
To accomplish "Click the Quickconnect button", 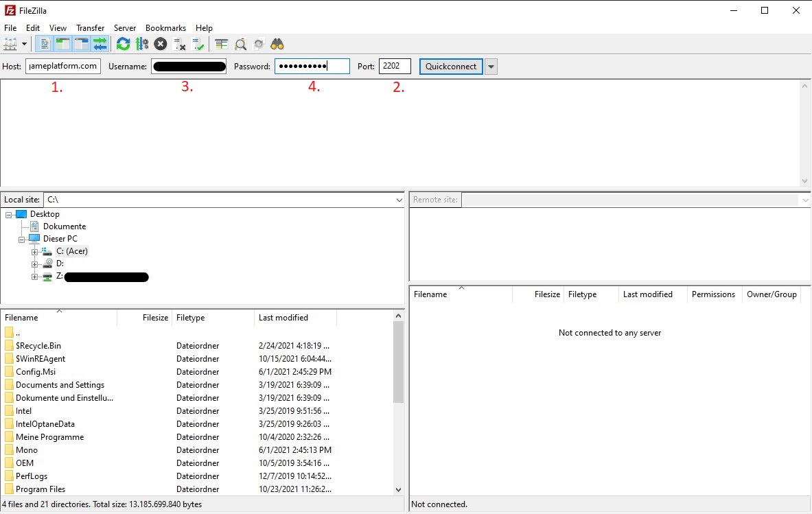I will click(x=451, y=67).
